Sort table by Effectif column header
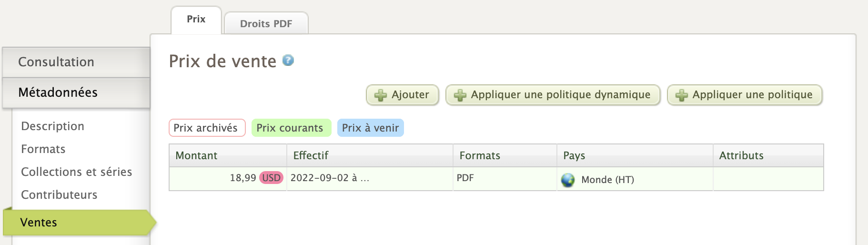 (x=311, y=156)
